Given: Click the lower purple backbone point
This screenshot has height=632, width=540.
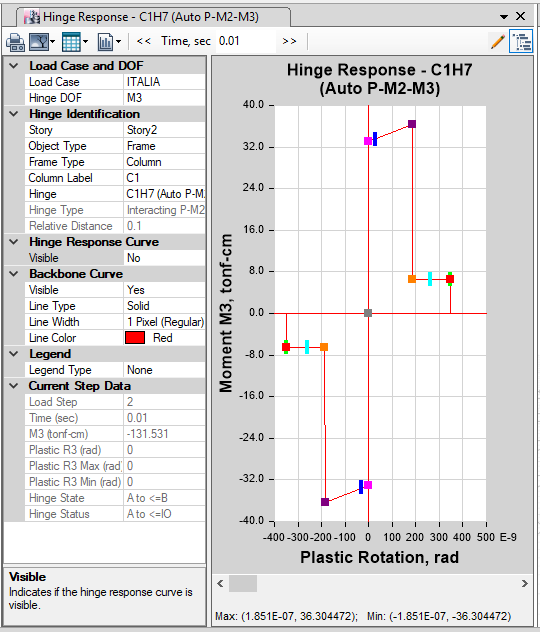Looking at the screenshot, I should tap(325, 502).
